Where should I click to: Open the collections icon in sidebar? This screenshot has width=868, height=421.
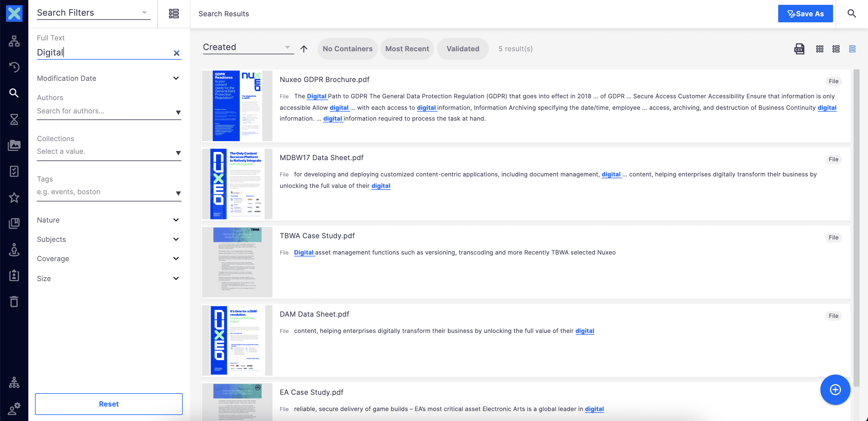[14, 223]
